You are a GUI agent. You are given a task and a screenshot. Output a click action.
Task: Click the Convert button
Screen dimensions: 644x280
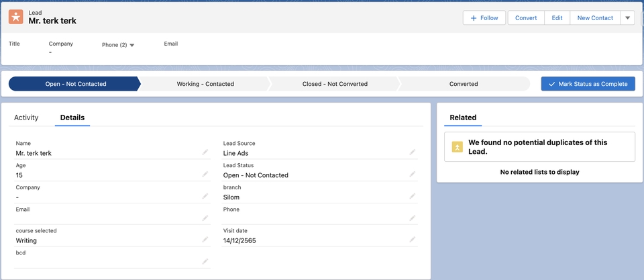tap(526, 18)
